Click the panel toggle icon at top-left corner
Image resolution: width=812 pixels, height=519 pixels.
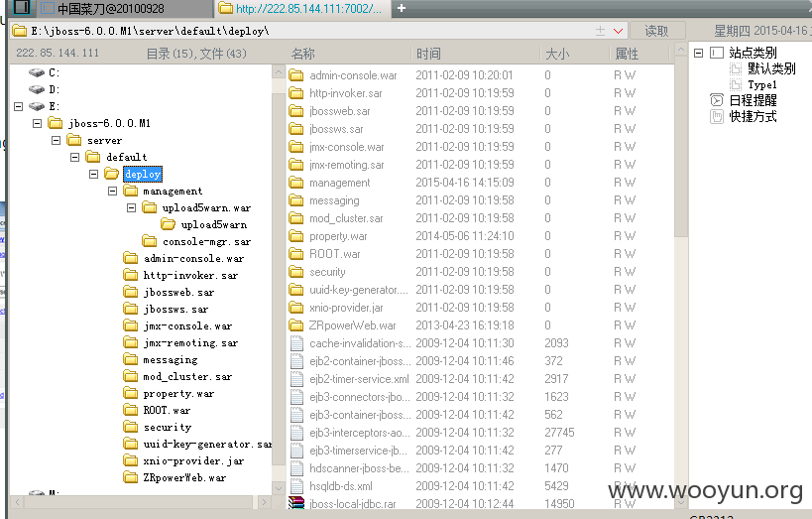[21, 7]
